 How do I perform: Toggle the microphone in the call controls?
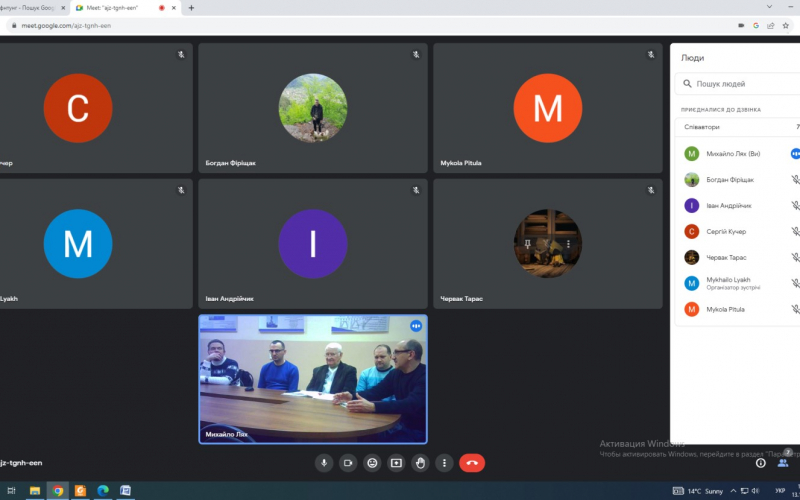323,463
